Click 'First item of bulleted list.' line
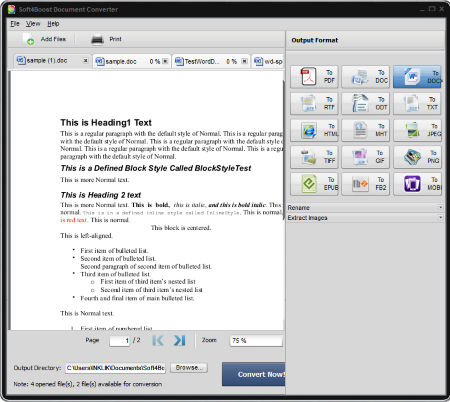The height and width of the screenshot is (402, 450). click(114, 251)
